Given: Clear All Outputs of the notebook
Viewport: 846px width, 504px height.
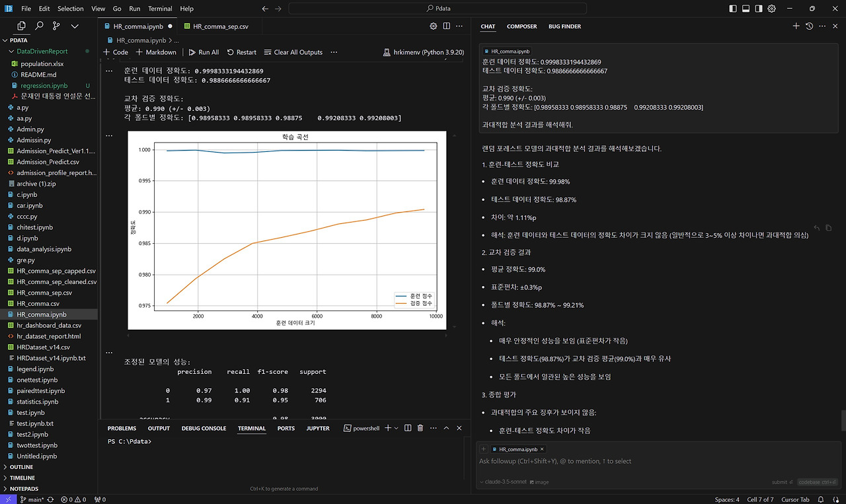Looking at the screenshot, I should tap(293, 52).
